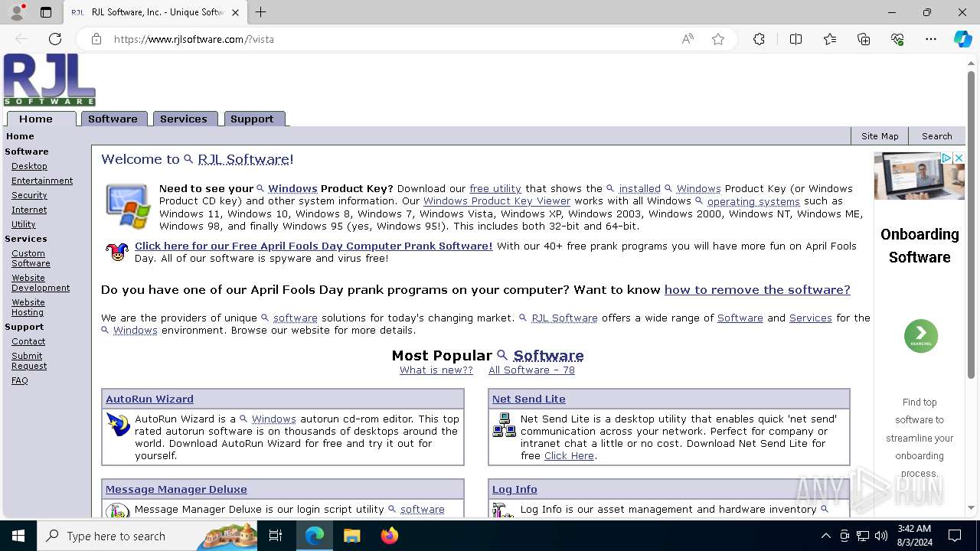980x551 pixels.
Task: Open Utility sidebar link
Action: point(23,224)
